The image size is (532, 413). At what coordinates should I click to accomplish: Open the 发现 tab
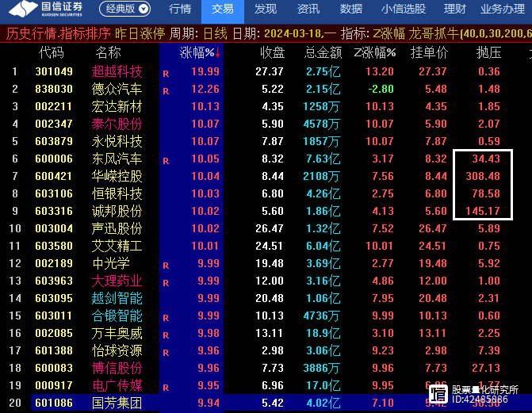coord(266,10)
